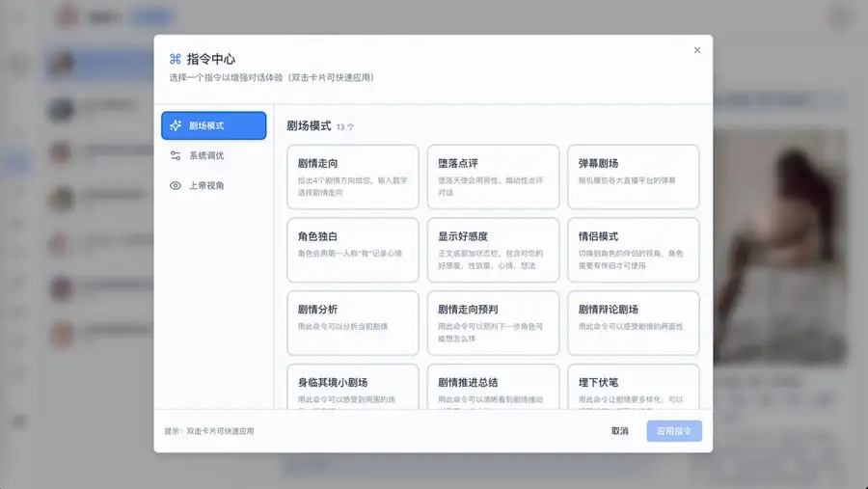The width and height of the screenshot is (868, 489).
Task: Click the sparkle icon beside 剧场模式
Action: [x=176, y=125]
